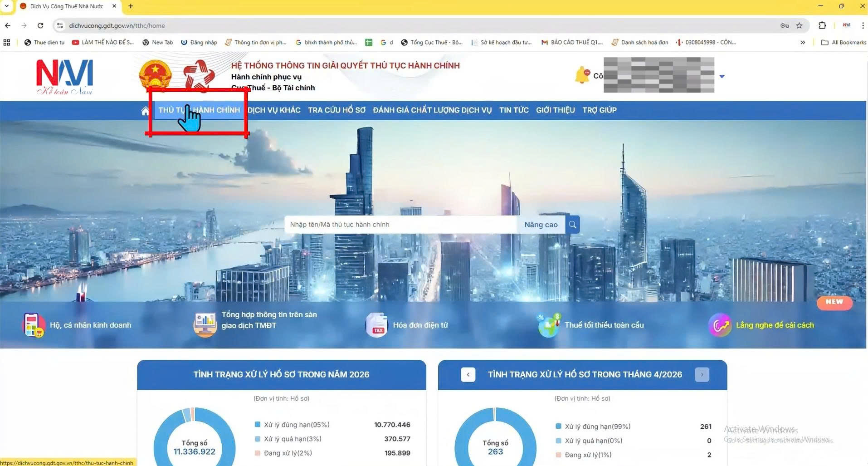Click Thuế tối thiểu toàn cầu globe icon
This screenshot has height=466, width=868.
click(x=549, y=325)
